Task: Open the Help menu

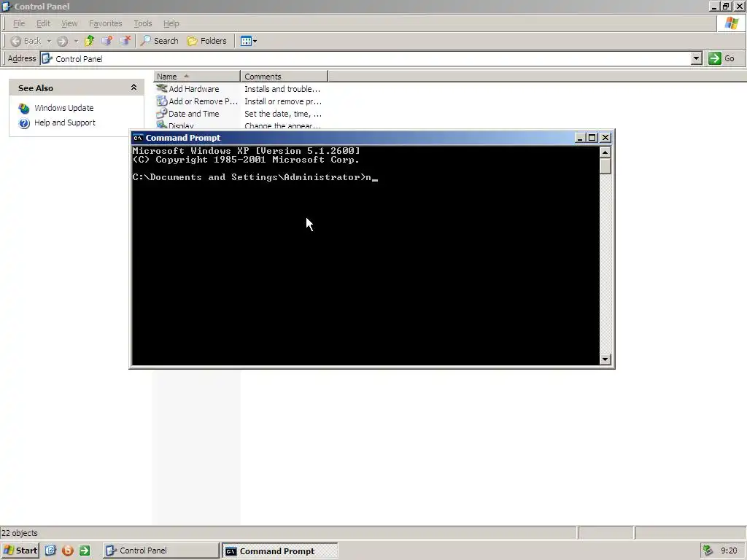Action: tap(171, 23)
